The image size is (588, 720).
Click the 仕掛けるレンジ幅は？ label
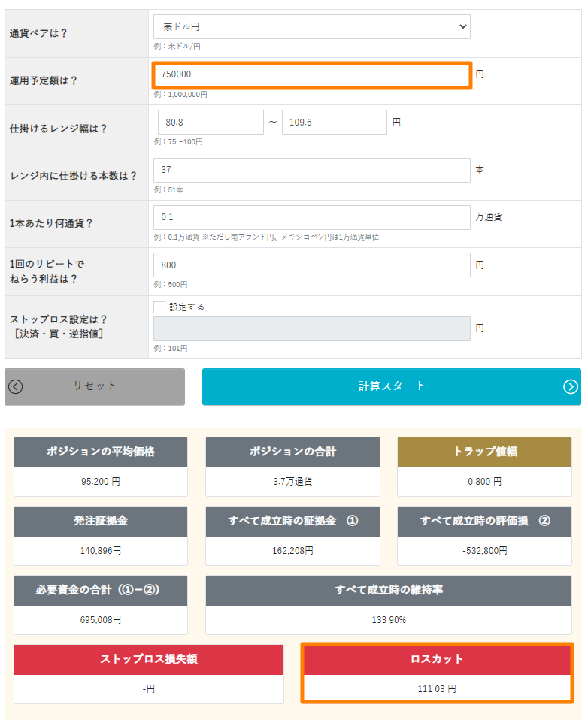point(59,129)
